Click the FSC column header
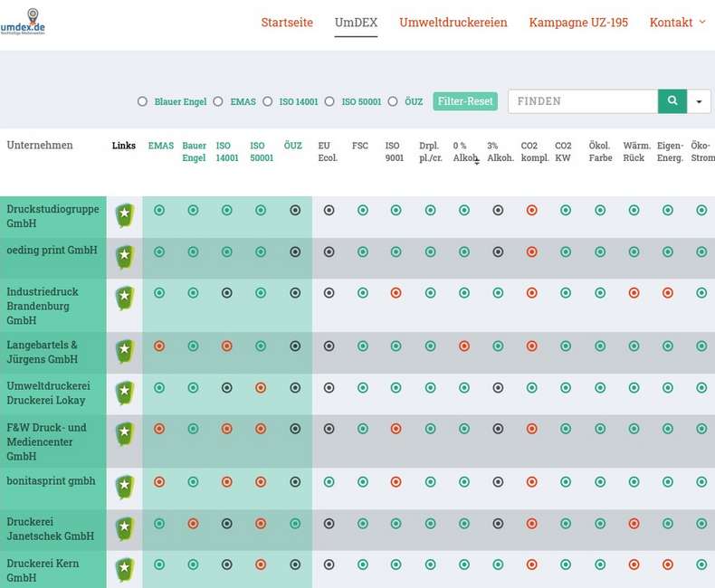 (x=360, y=146)
